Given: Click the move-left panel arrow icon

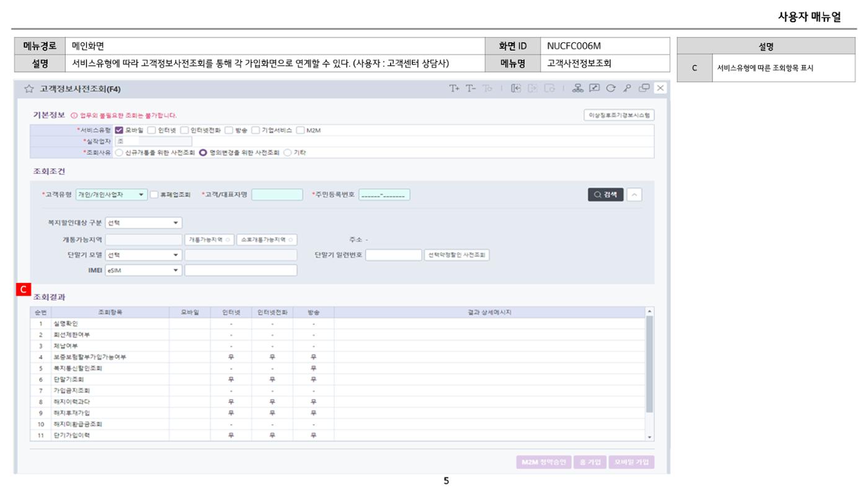Looking at the screenshot, I should click(x=515, y=89).
